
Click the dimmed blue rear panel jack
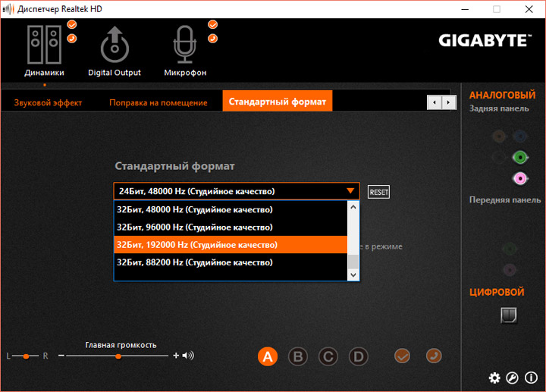click(520, 136)
